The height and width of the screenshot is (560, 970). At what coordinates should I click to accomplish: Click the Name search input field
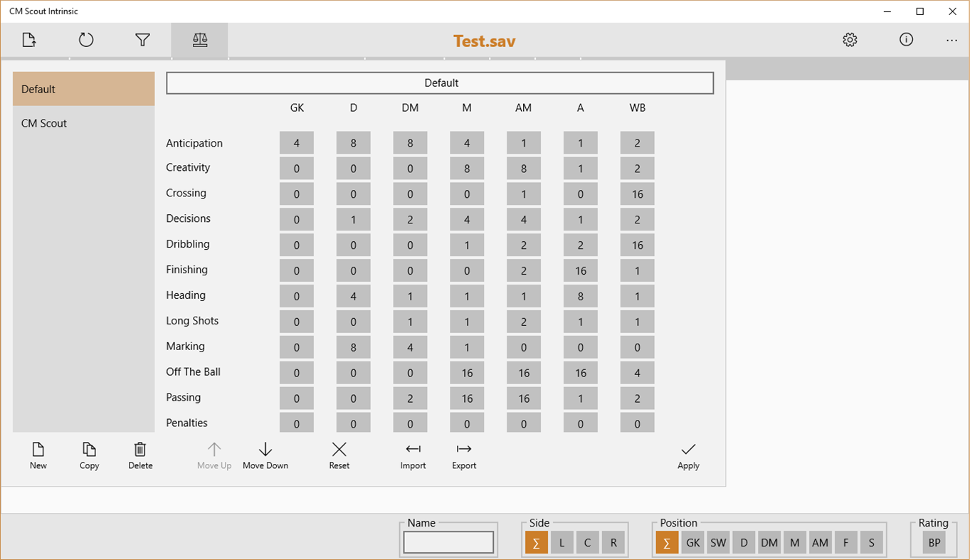pos(448,542)
